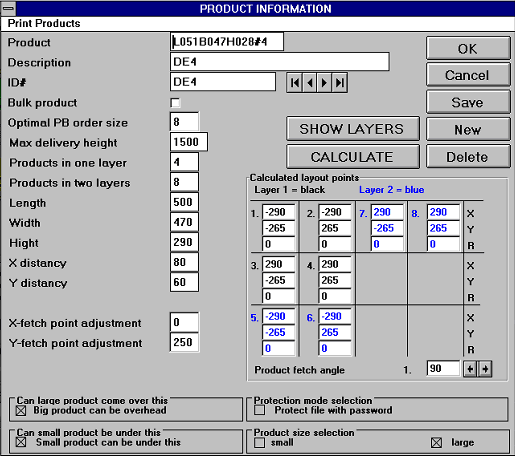Screen dimensions: 515x456
Task: Toggle Small product can be under this
Action: (21, 442)
